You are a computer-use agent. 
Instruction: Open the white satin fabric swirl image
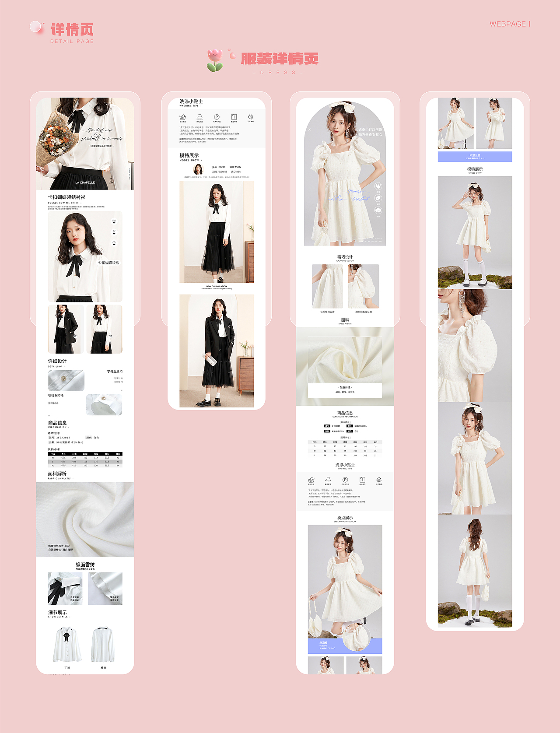(x=85, y=519)
